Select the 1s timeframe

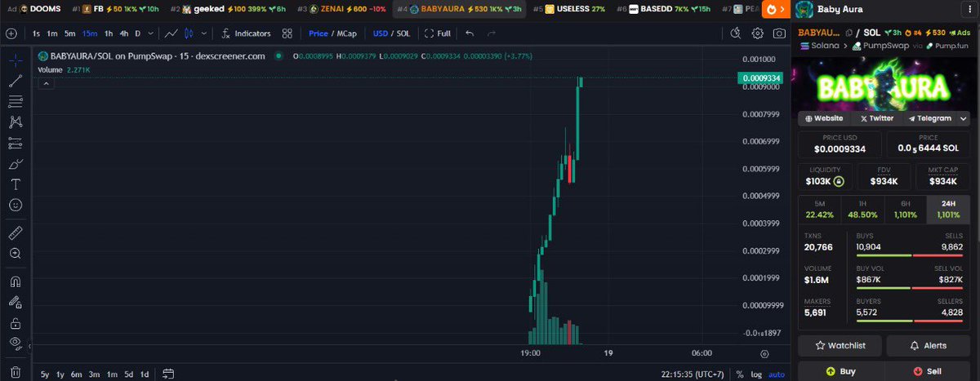coord(37,33)
